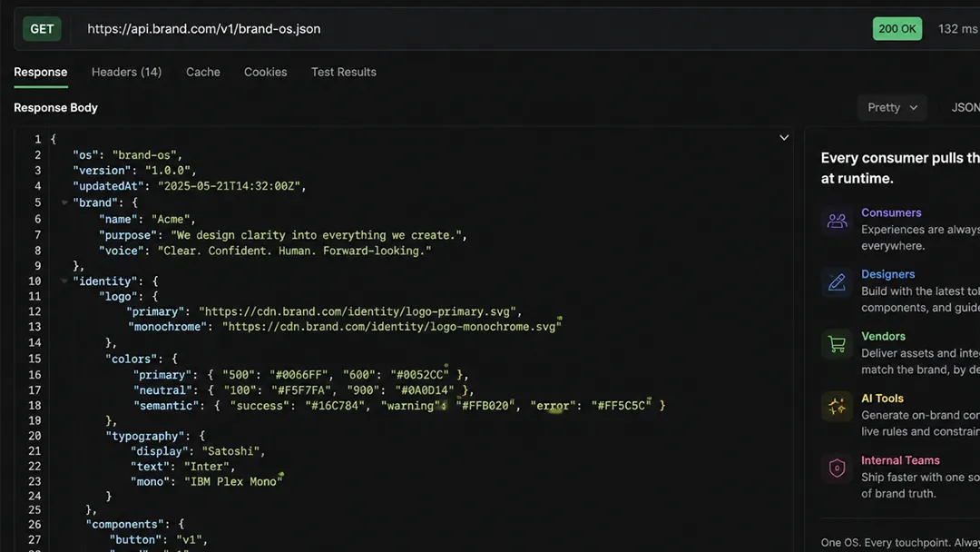Click the "Inter" text font value
The image size is (980, 552).
(x=207, y=467)
